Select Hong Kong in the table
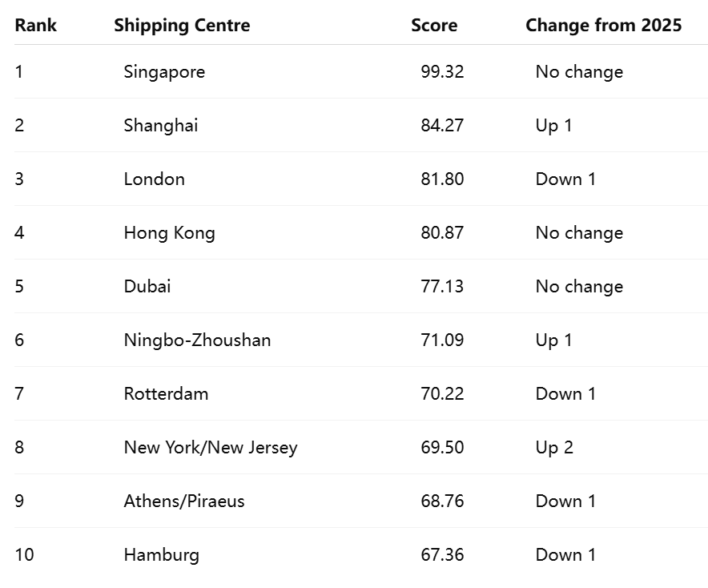 click(x=169, y=232)
